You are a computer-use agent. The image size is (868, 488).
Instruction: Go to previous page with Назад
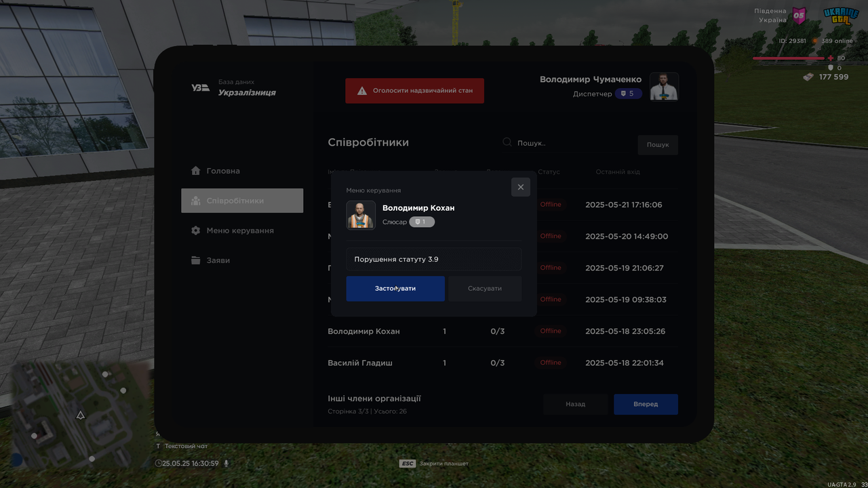pyautogui.click(x=576, y=404)
